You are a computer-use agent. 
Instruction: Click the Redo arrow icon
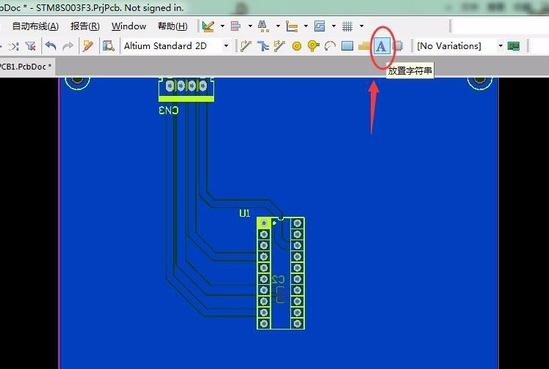(68, 46)
